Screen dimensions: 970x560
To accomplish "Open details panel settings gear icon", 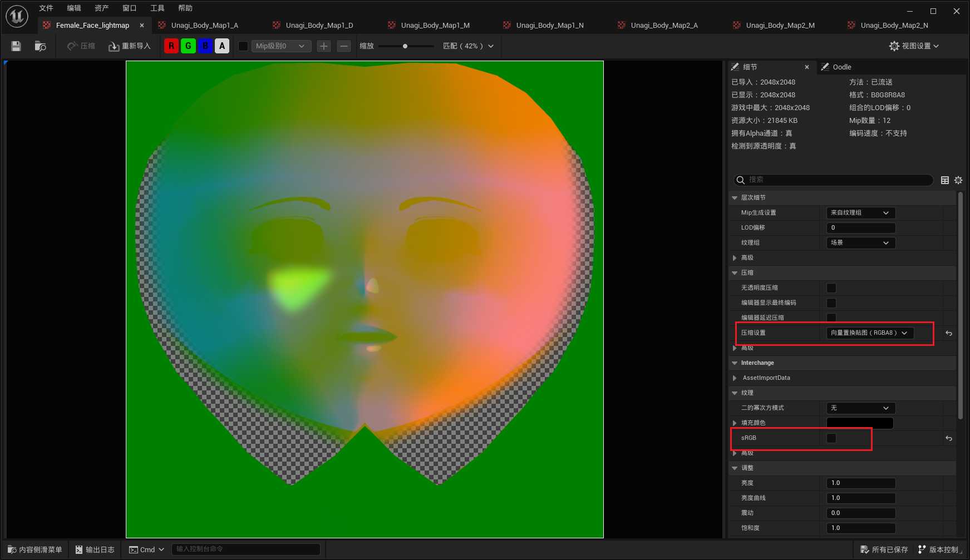I will 958,180.
